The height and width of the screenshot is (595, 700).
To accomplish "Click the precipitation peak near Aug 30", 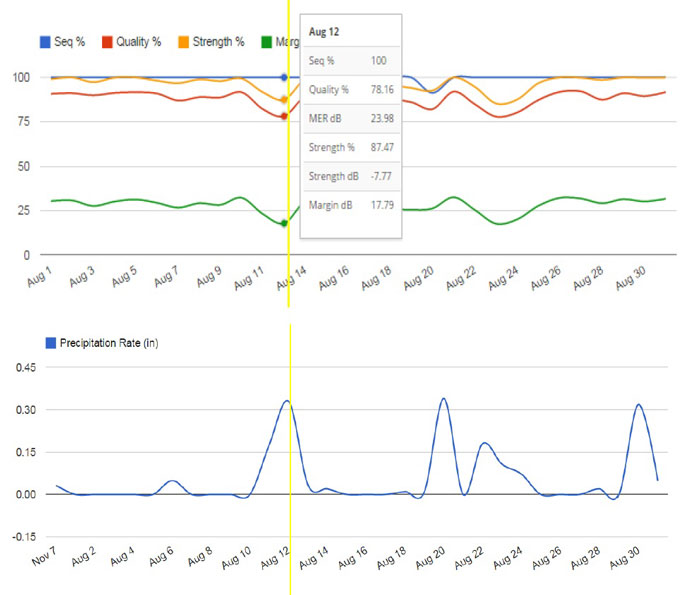I will tap(639, 404).
